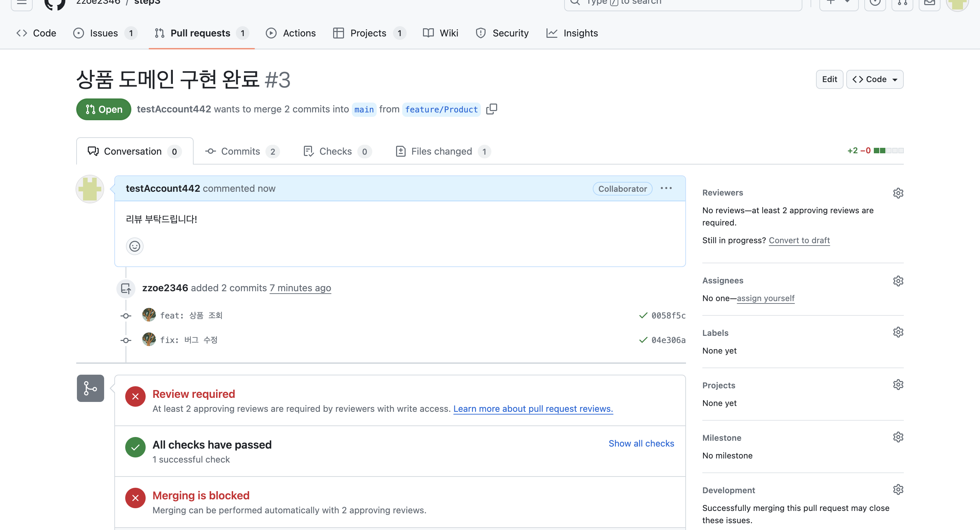Image resolution: width=980 pixels, height=530 pixels.
Task: Expand the Code dropdown button
Action: click(x=875, y=79)
